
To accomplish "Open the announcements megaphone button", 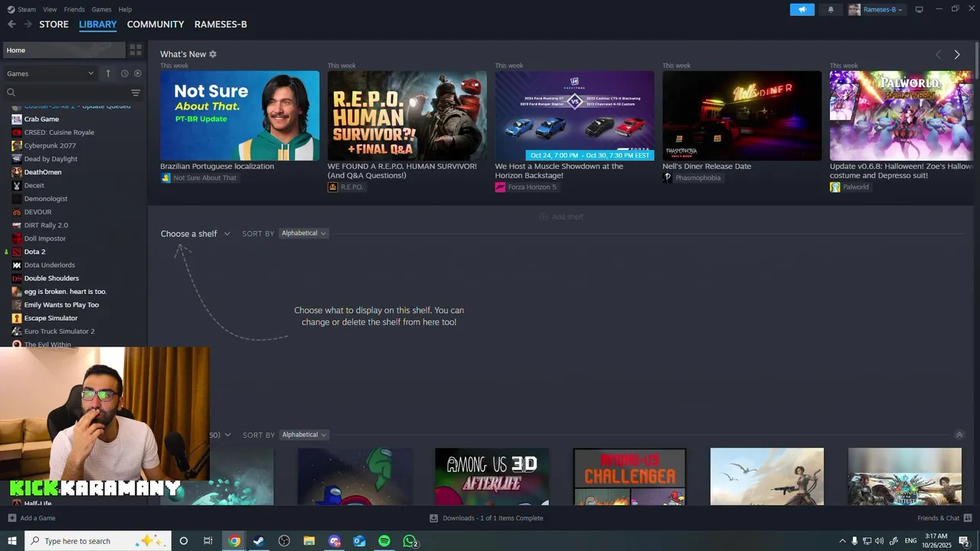I will 802,9.
